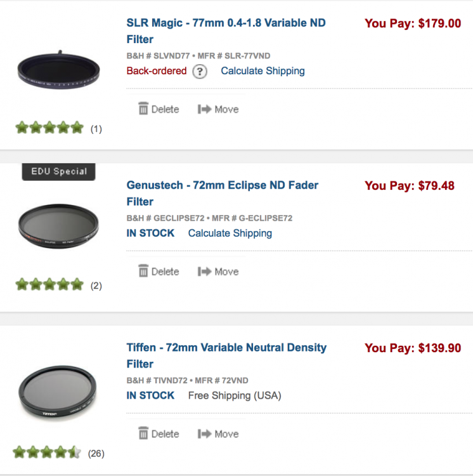The image size is (473, 476).
Task: Calculate Shipping for the SLR Magic filter
Action: click(x=262, y=71)
